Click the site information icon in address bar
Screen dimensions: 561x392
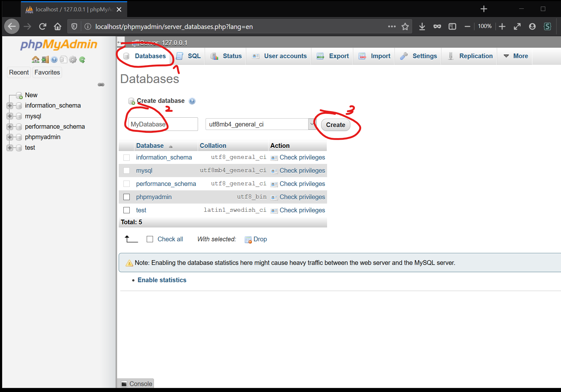click(x=88, y=26)
